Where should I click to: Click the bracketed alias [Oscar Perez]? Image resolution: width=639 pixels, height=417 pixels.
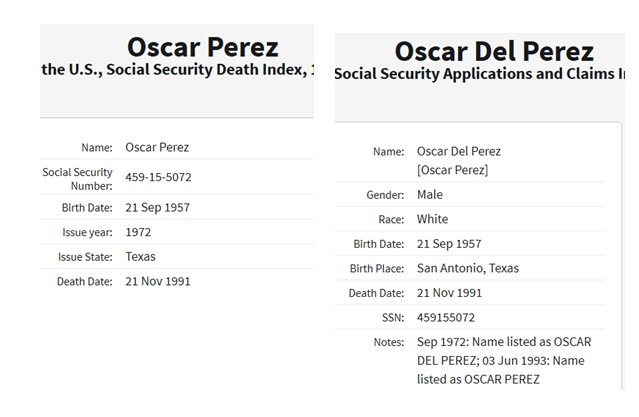click(453, 170)
